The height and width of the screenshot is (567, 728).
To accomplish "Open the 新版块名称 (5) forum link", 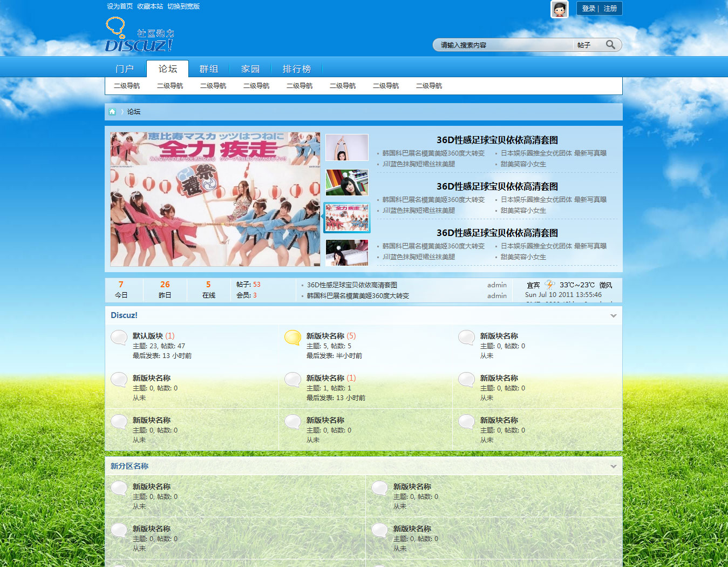I will [325, 336].
